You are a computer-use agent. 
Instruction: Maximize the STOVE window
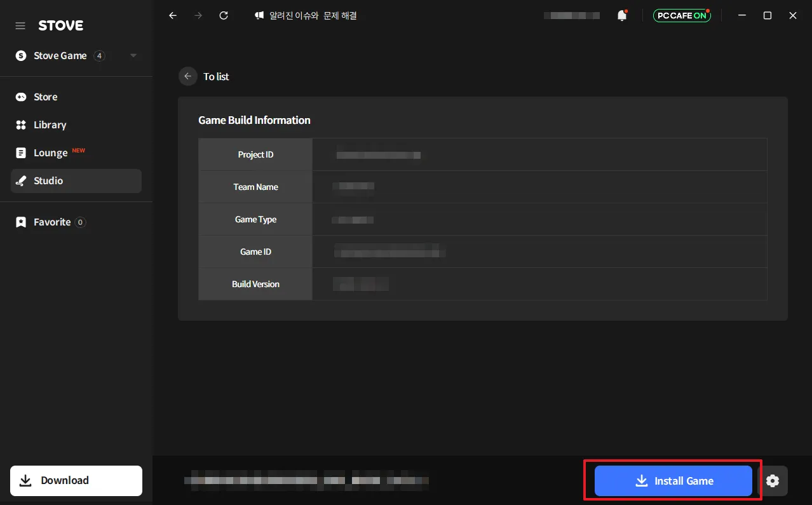point(768,15)
